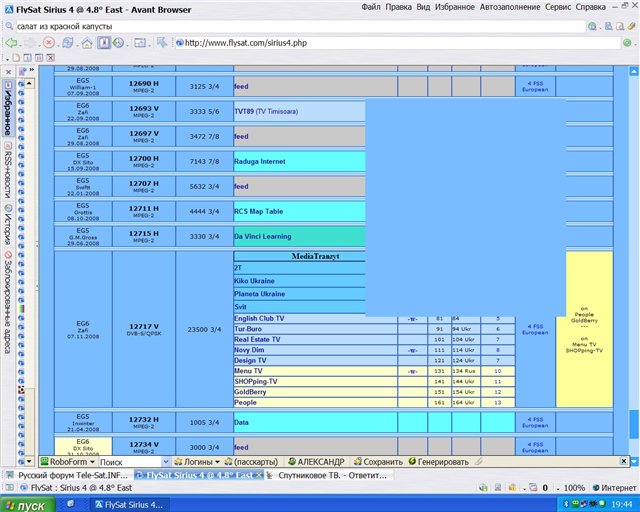Open the GoldBerry channel link
This screenshot has height=512, width=640.
click(250, 392)
